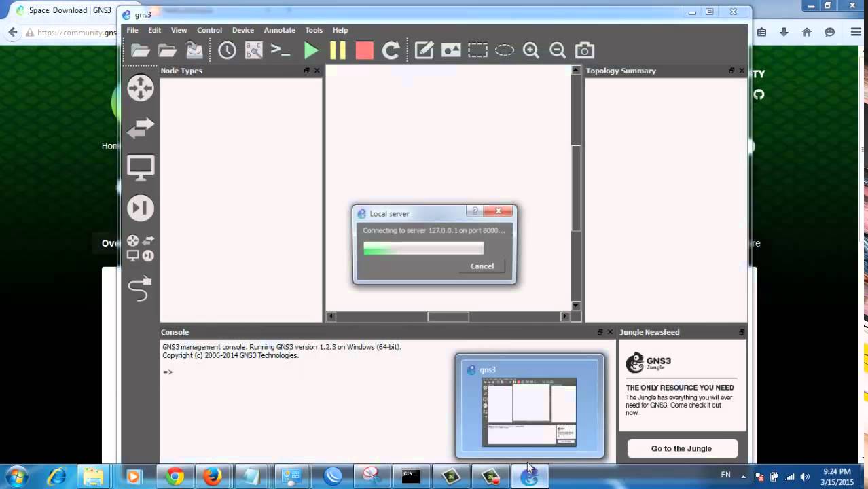Click the Zoom in magnifier icon

[x=530, y=50]
